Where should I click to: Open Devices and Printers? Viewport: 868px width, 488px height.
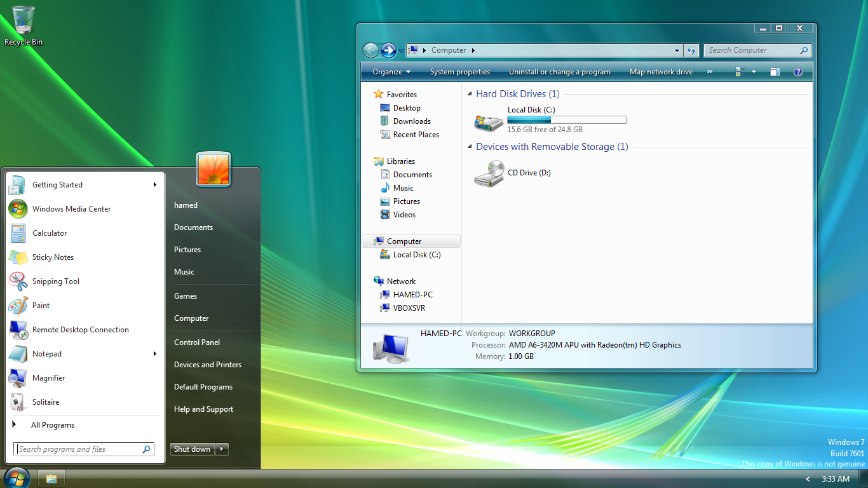click(x=208, y=365)
